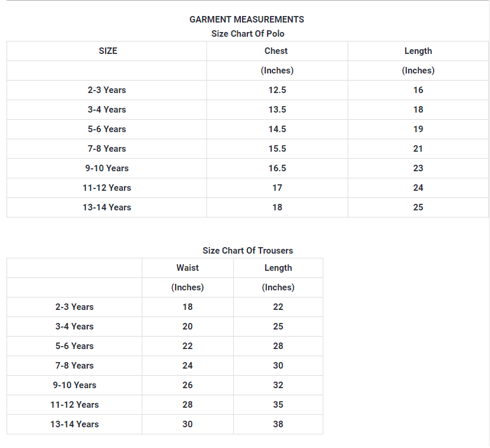Select 11-12 Years in the polo chart
Viewport: 490px width, 448px height.
[x=107, y=188]
